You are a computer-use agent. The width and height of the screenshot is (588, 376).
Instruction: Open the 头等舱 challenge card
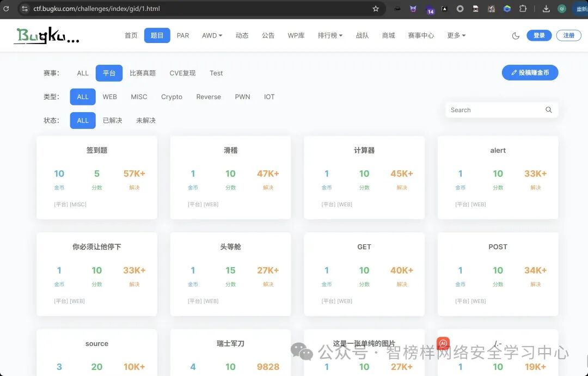231,274
